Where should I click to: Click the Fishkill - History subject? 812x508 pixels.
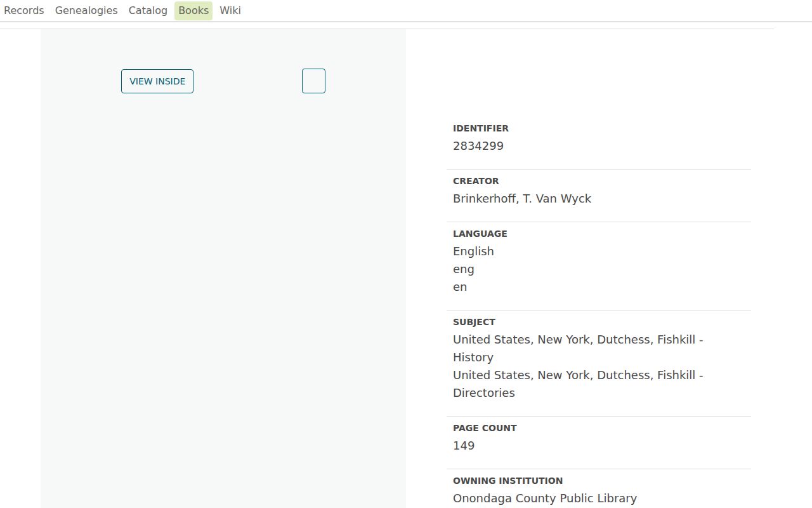click(x=578, y=349)
